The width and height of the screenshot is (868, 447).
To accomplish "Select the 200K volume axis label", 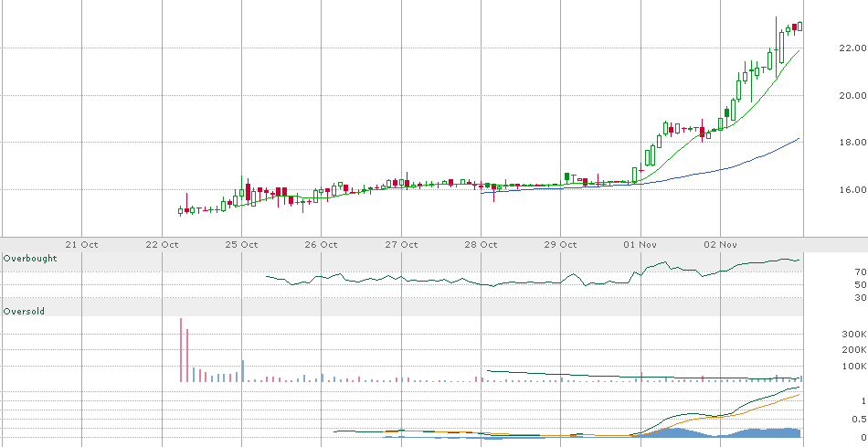I will coord(853,349).
